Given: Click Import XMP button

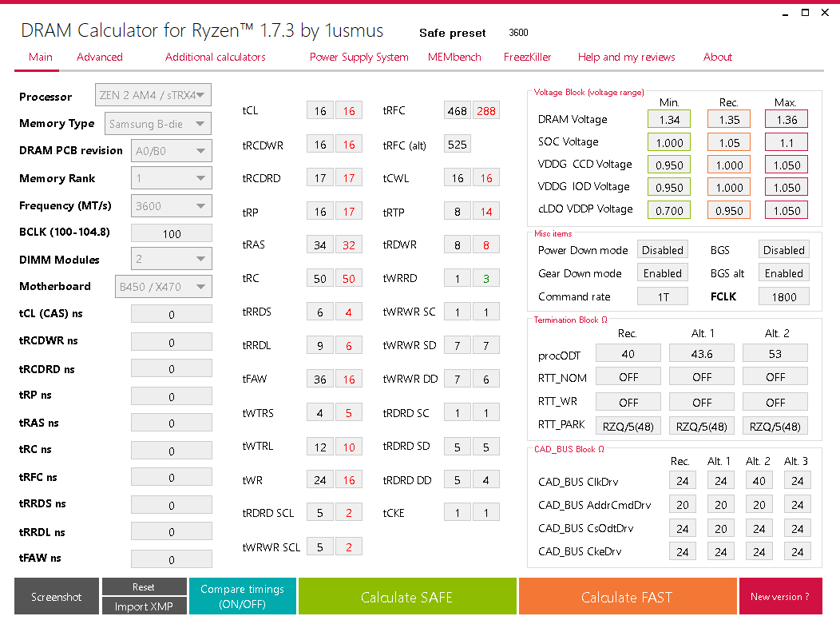Looking at the screenshot, I should coord(144,606).
